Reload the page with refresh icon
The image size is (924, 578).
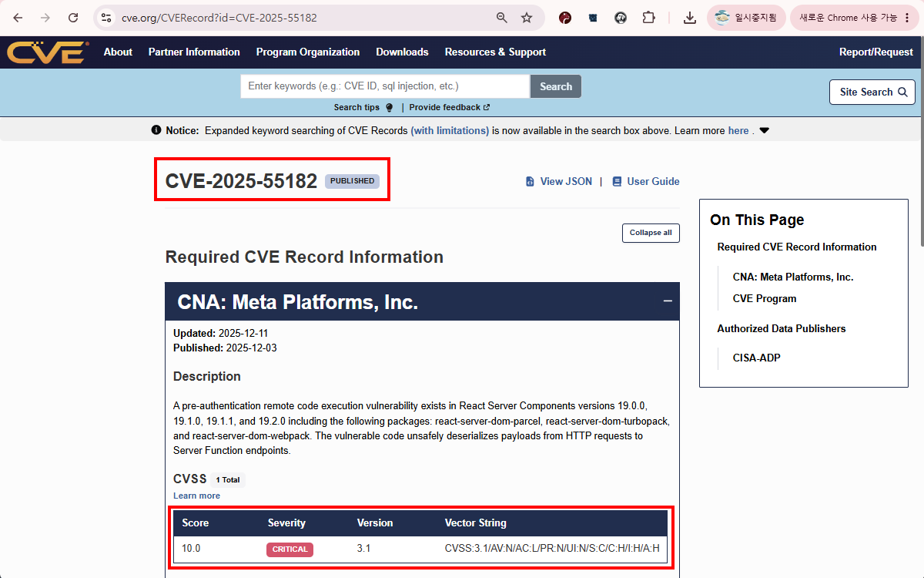pyautogui.click(x=73, y=18)
